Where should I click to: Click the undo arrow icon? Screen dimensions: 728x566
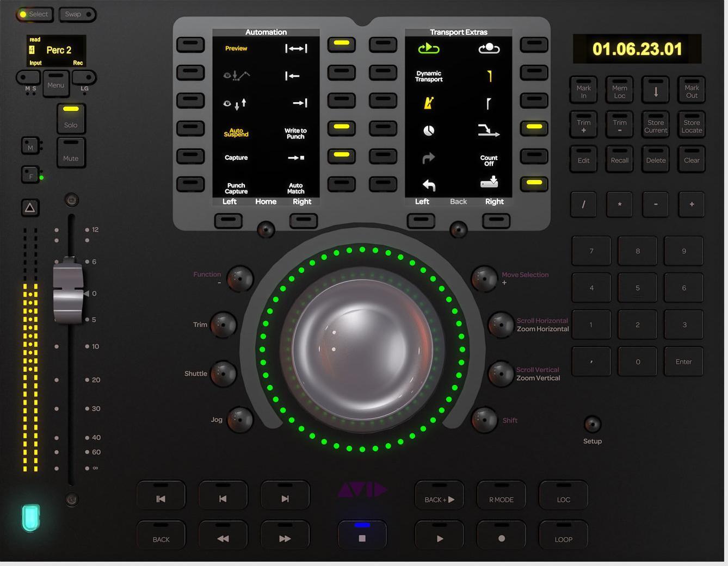[428, 185]
